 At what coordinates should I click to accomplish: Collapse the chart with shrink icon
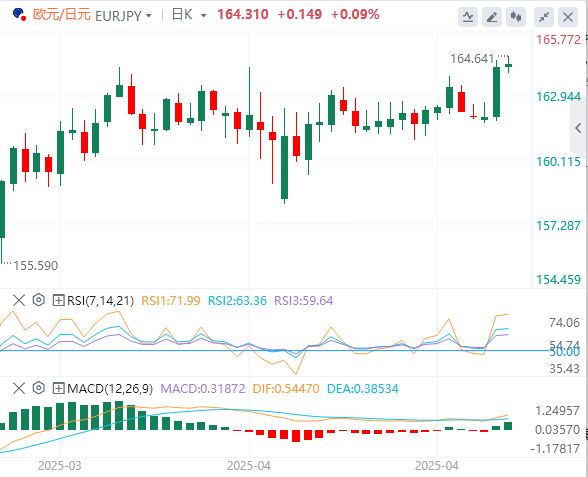(544, 17)
